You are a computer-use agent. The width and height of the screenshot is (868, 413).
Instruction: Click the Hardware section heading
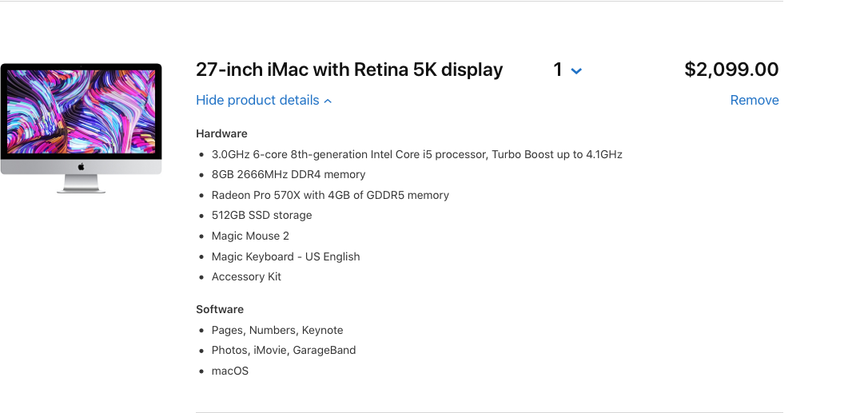click(221, 133)
